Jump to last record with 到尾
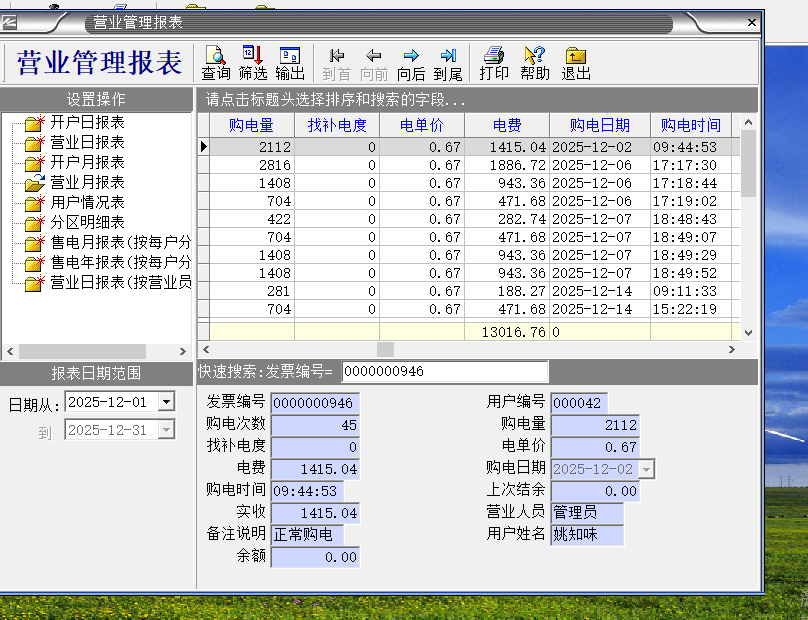 (448, 62)
